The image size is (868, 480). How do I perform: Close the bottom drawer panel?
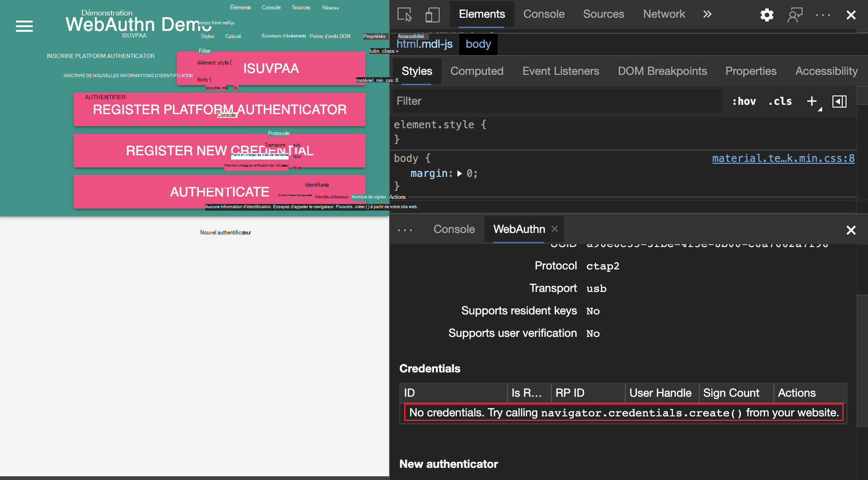tap(851, 230)
